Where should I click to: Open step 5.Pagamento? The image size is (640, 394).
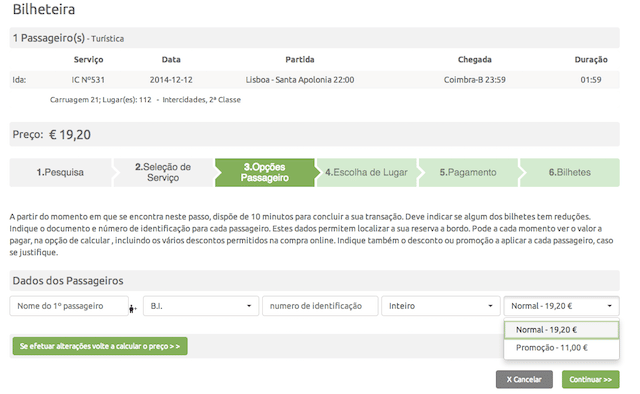click(468, 173)
